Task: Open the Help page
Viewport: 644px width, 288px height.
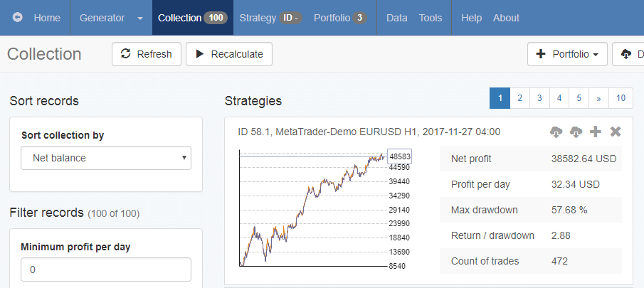Action: [472, 18]
